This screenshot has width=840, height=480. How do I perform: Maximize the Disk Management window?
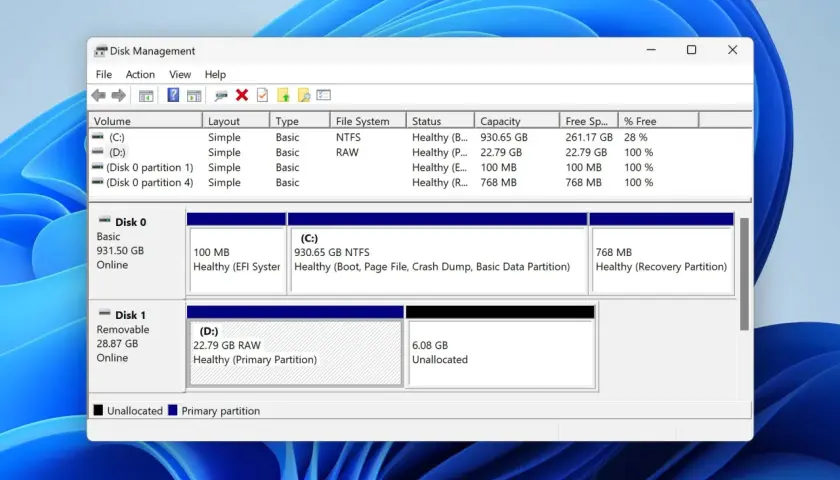pos(692,50)
